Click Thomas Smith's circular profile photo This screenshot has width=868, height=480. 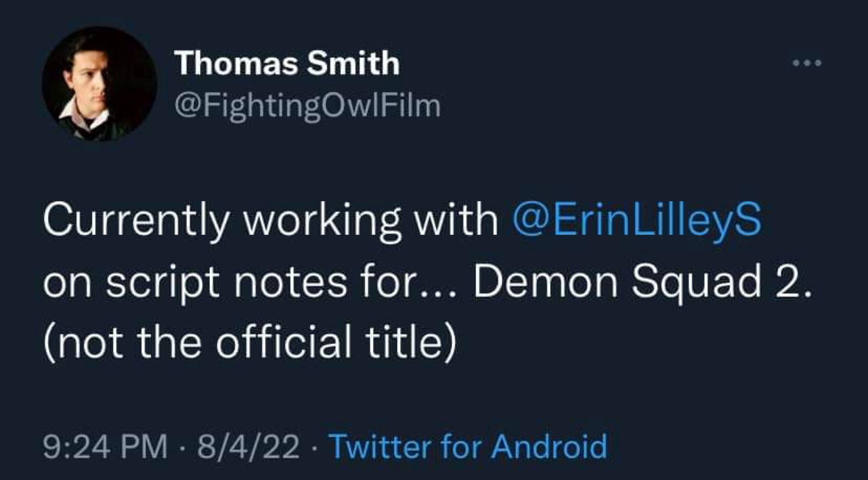(x=99, y=84)
